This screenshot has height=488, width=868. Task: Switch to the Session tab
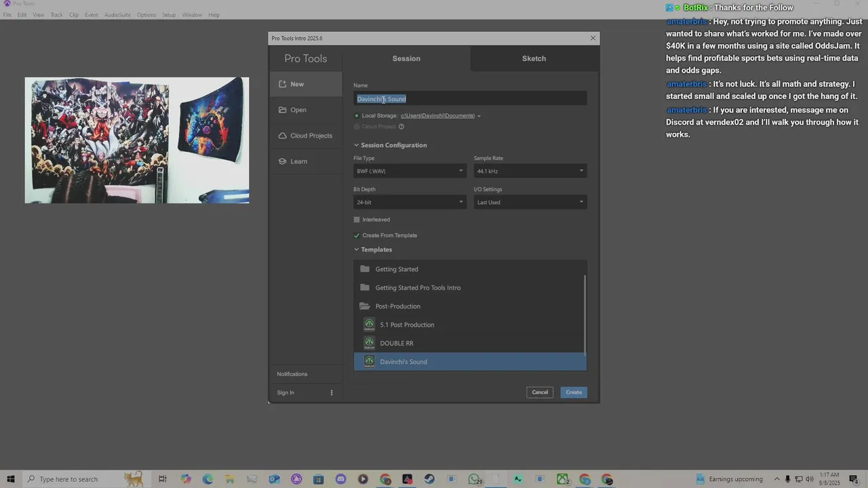tap(406, 58)
